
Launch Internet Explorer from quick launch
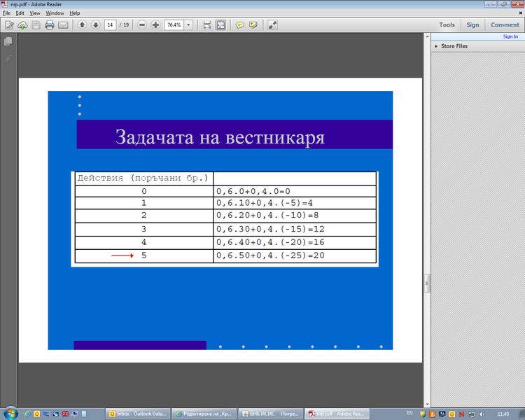click(x=27, y=414)
